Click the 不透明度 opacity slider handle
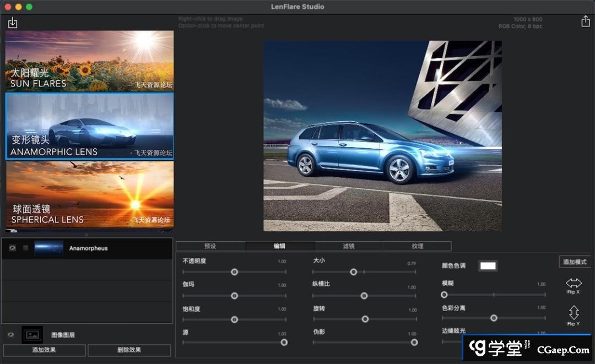The height and width of the screenshot is (364, 595). tap(234, 272)
